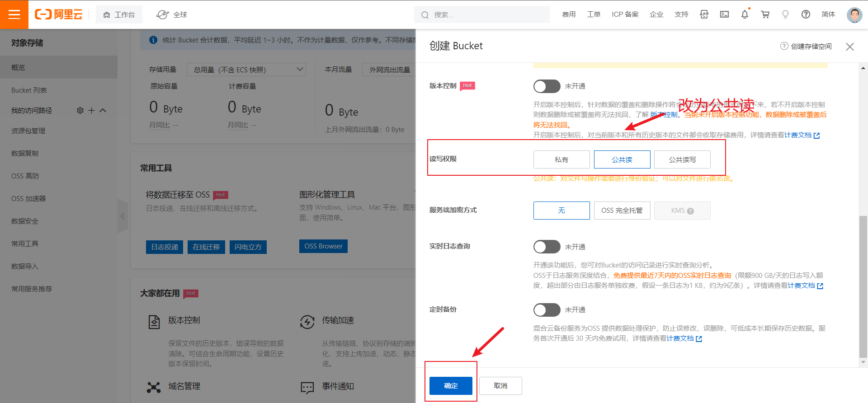Click the top search input field
This screenshot has height=403, width=868.
[x=482, y=14]
